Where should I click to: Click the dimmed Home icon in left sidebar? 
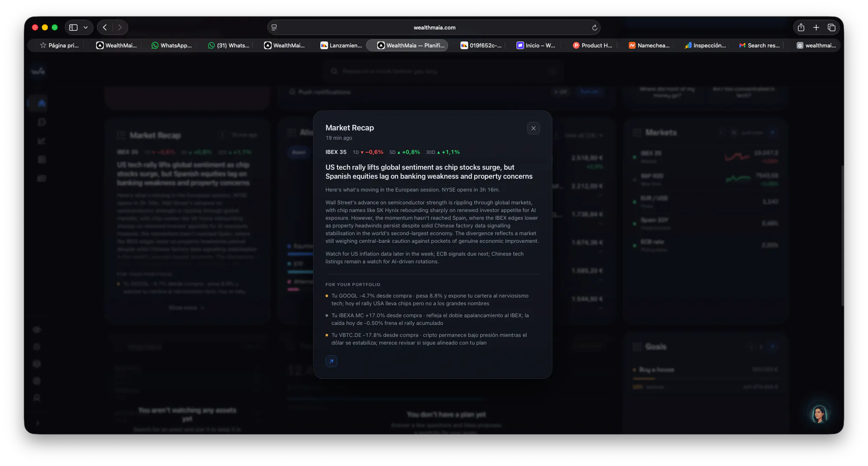(x=41, y=103)
